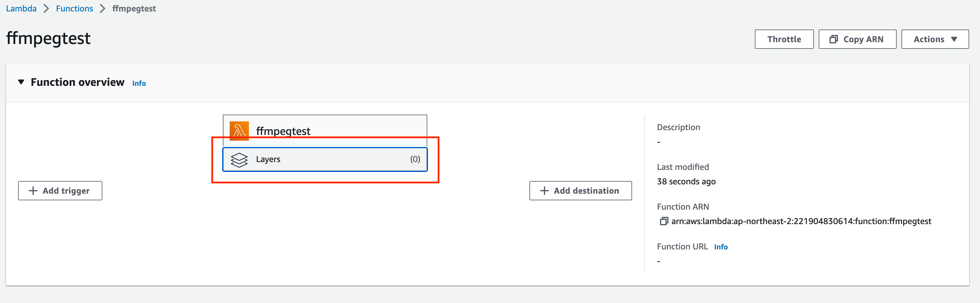
Task: Click the Function URL label
Action: [682, 247]
